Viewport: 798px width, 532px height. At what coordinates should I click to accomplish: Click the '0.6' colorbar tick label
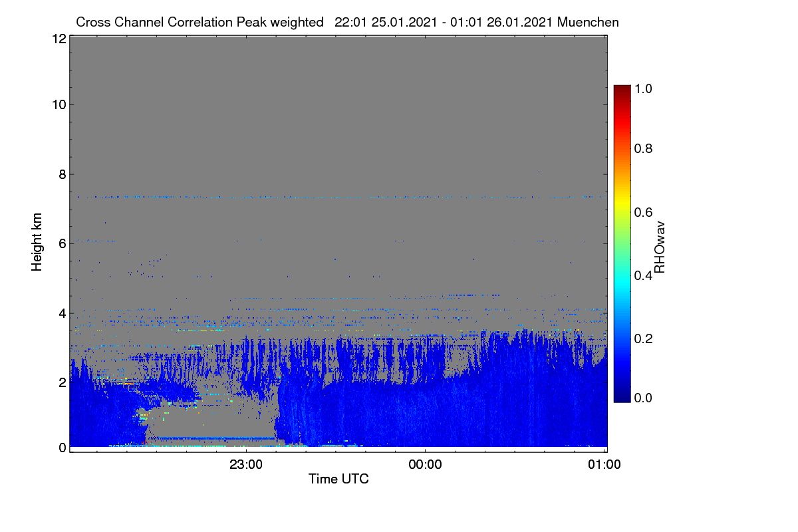(644, 211)
